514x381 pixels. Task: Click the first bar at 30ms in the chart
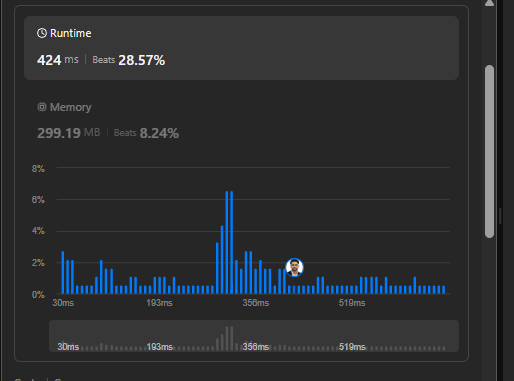point(63,272)
